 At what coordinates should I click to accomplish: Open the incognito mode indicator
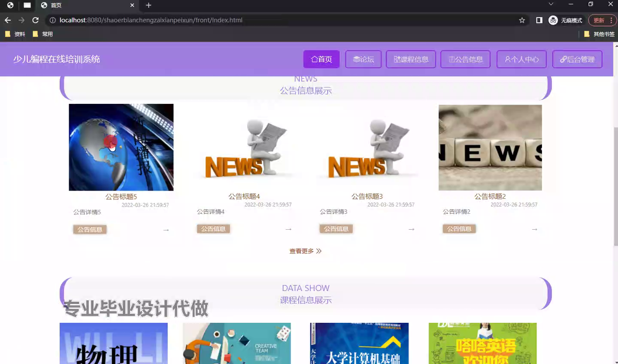pos(566,20)
